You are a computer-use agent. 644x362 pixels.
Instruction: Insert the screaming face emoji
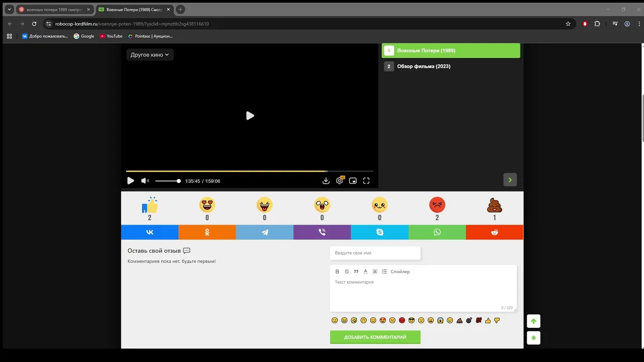click(x=440, y=320)
